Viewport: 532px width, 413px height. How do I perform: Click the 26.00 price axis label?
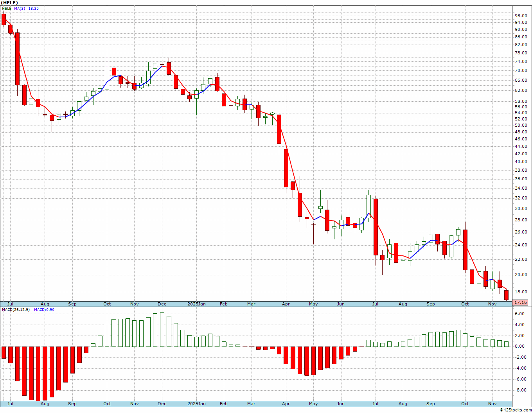[x=521, y=232]
